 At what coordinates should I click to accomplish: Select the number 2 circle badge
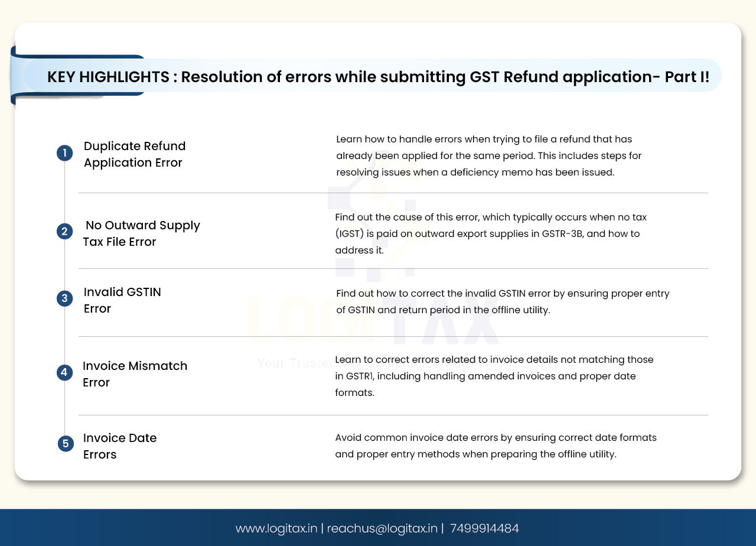[x=64, y=231]
